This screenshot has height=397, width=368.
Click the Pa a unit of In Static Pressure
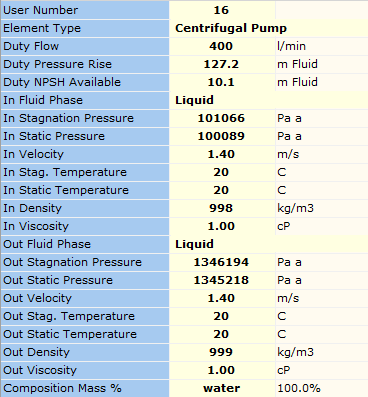click(289, 136)
